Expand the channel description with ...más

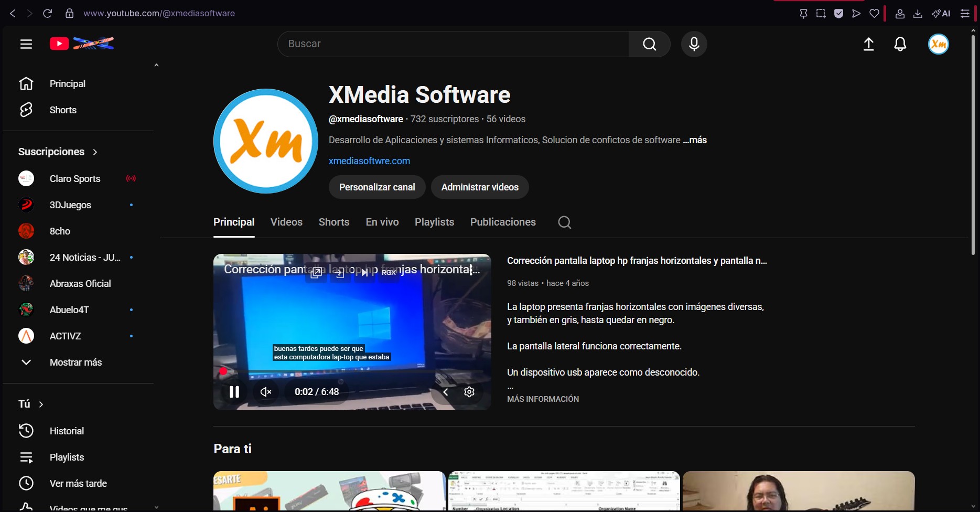click(694, 140)
